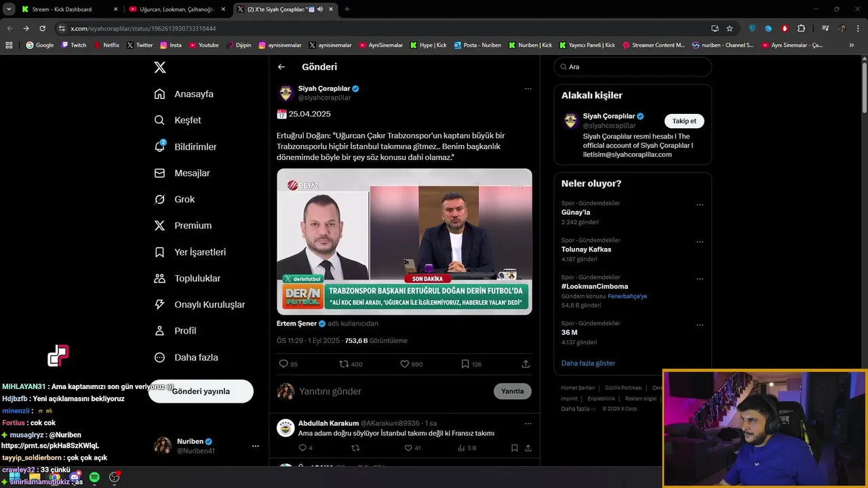
Task: Open Günay'la trending topic
Action: pyautogui.click(x=576, y=212)
